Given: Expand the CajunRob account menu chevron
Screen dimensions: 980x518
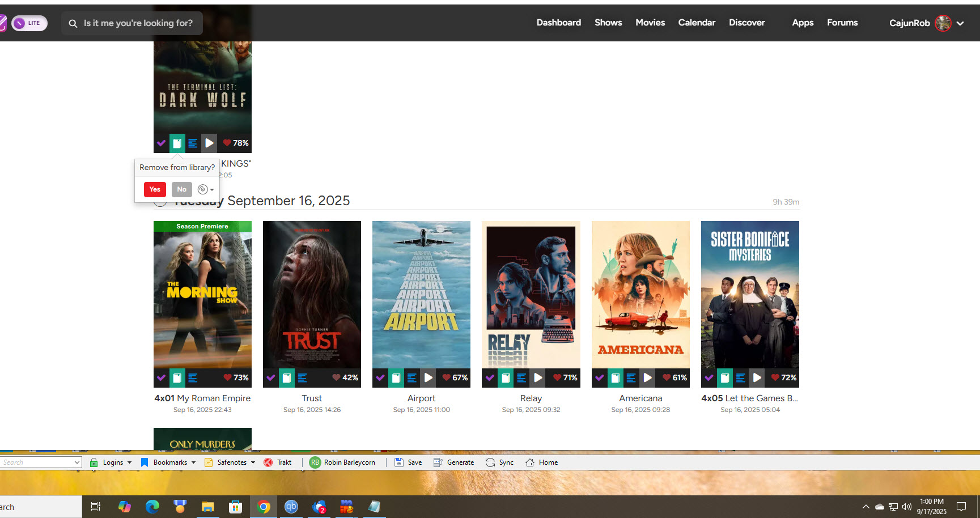Looking at the screenshot, I should coord(960,24).
